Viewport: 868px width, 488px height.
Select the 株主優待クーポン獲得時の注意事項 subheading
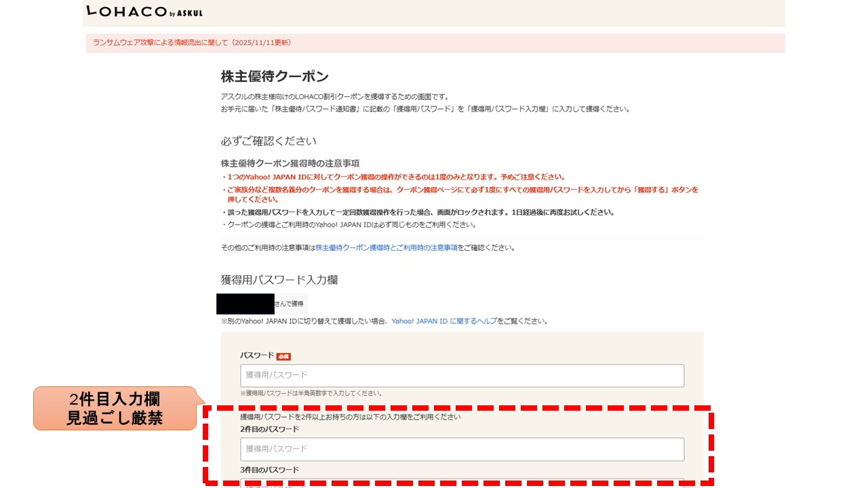coord(290,163)
